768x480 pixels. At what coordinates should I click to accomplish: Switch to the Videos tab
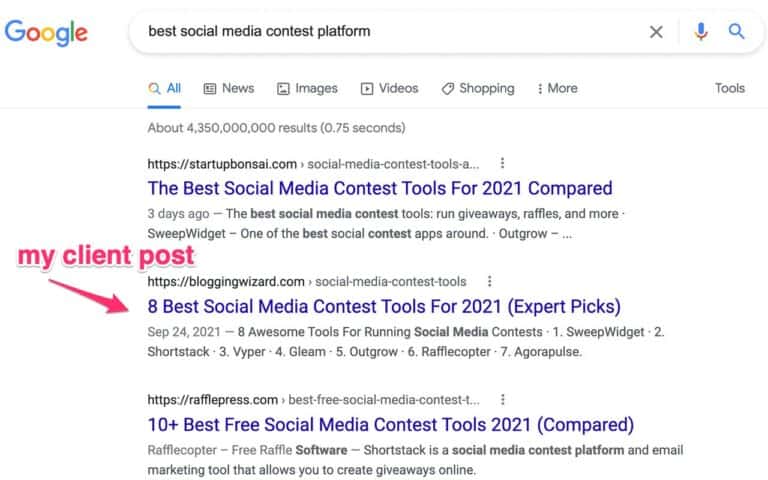389,89
